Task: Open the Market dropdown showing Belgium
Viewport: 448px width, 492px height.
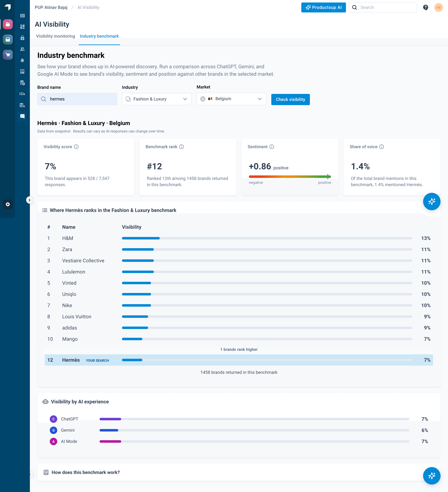Action: tap(231, 99)
